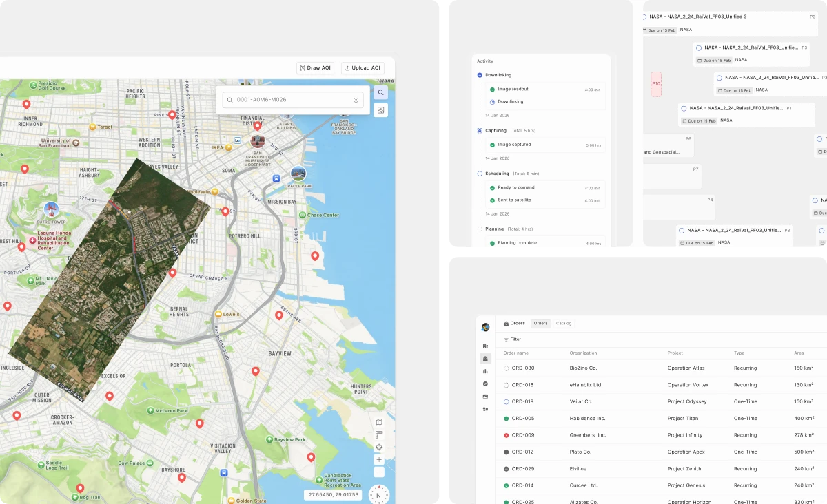Click the 500 km² area cell

tap(804, 452)
